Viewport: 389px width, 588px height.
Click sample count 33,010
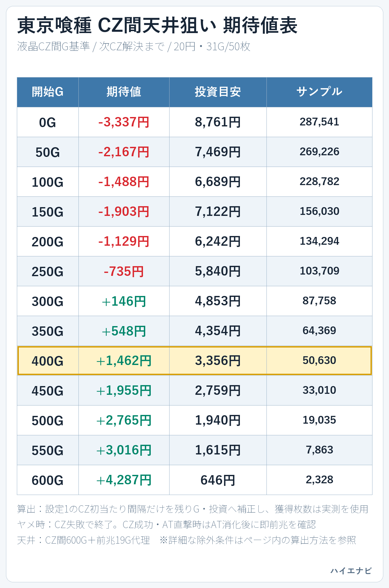[319, 390]
